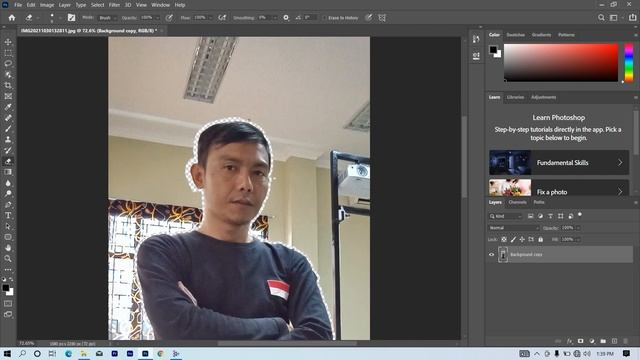
Task: Select the Path Selection tool
Action: click(x=8, y=226)
